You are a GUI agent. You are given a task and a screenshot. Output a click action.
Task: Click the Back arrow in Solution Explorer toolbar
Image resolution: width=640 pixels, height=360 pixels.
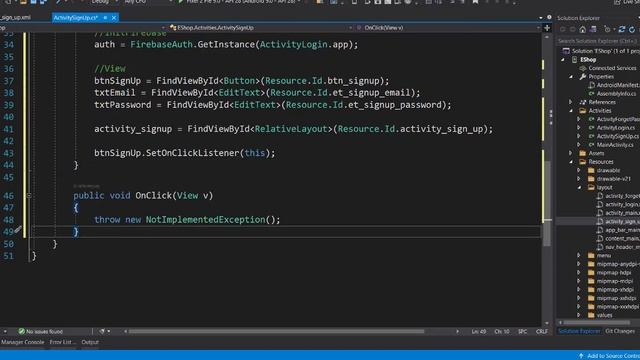pos(563,29)
